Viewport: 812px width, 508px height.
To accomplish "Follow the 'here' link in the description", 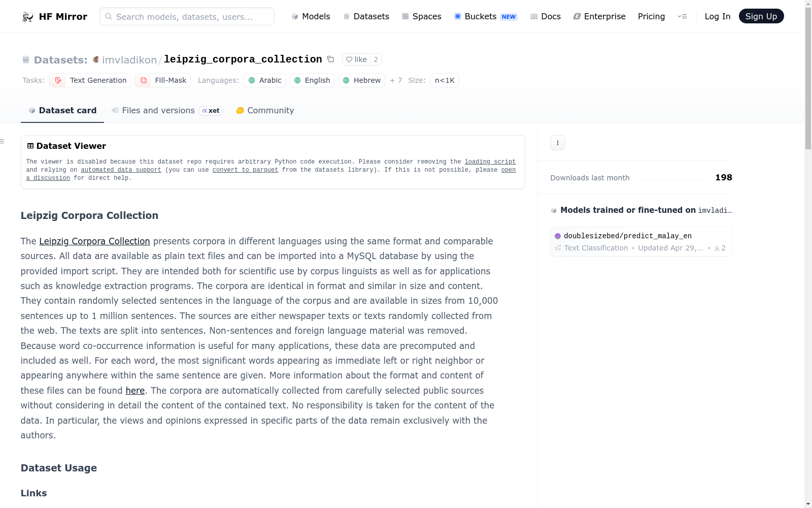I will click(135, 391).
